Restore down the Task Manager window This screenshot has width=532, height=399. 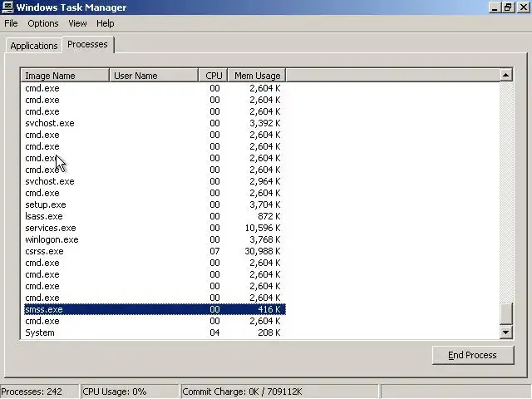(x=508, y=7)
